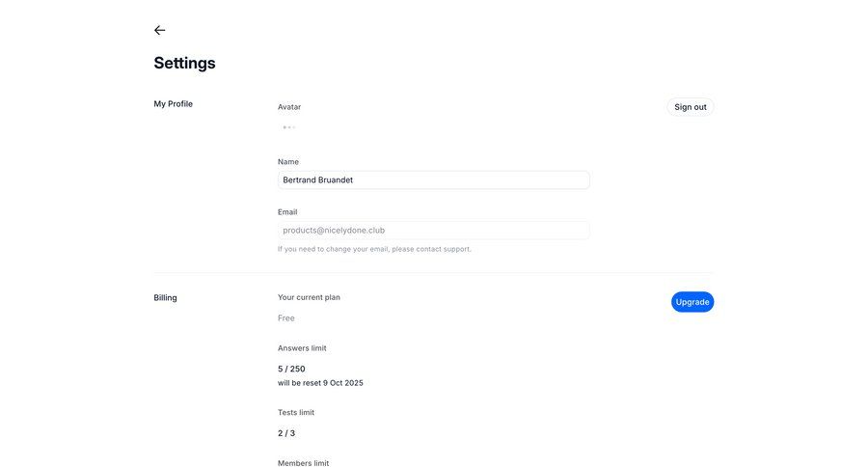Click the avatar loading placeholder
The height and width of the screenshot is (467, 868).
click(288, 127)
